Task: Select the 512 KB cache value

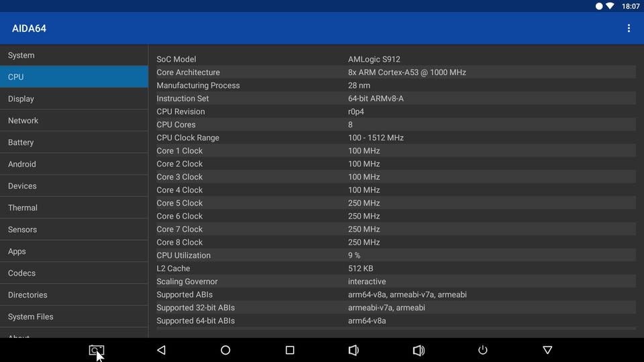Action: tap(361, 268)
